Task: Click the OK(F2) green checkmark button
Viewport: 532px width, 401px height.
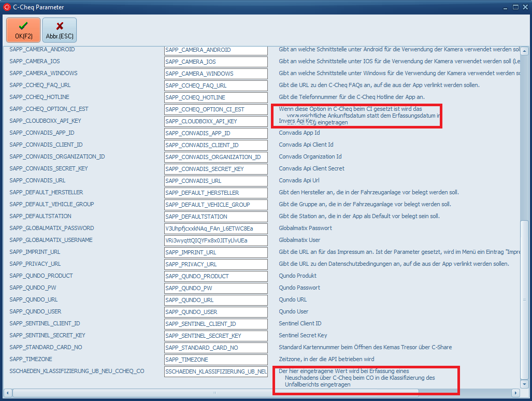Action: (x=23, y=30)
